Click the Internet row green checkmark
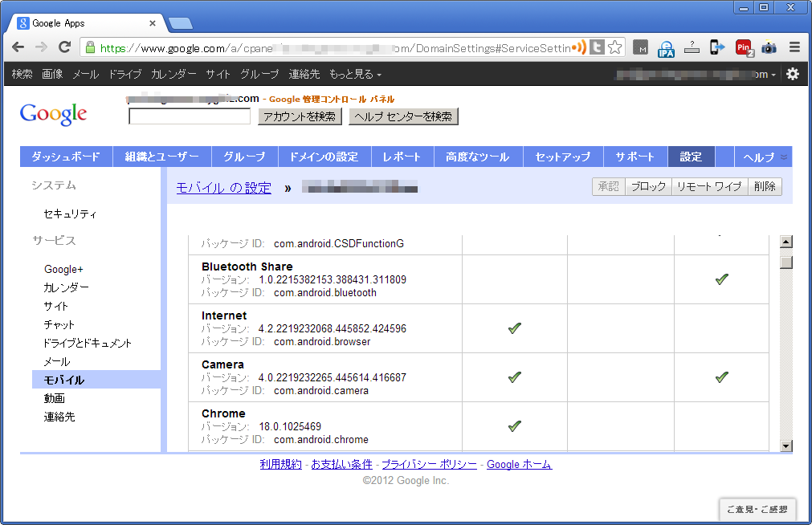Screen dimensions: 812x525 514,328
